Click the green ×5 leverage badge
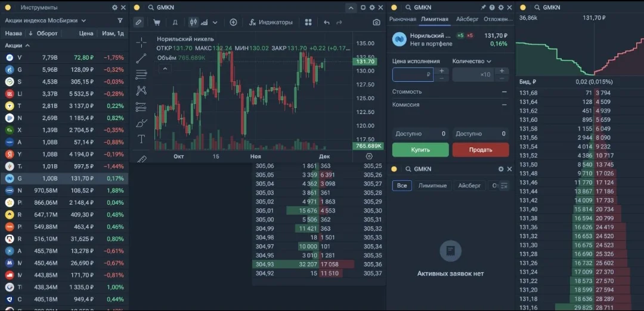 click(x=460, y=35)
